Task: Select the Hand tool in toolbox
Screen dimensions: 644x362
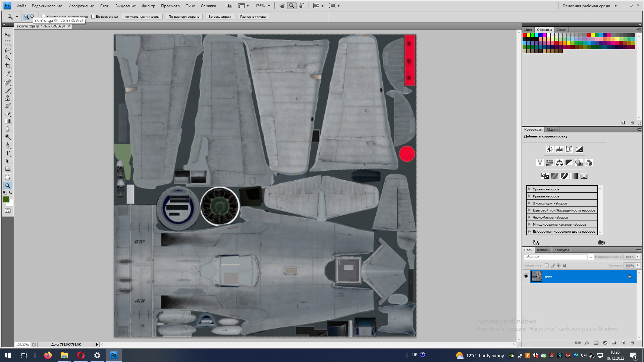Action: (8, 178)
